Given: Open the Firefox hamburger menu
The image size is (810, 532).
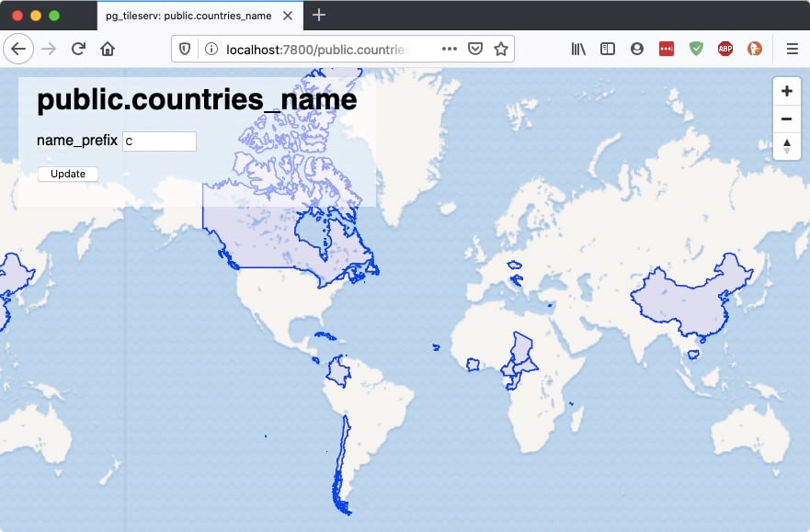Looking at the screenshot, I should tap(792, 49).
